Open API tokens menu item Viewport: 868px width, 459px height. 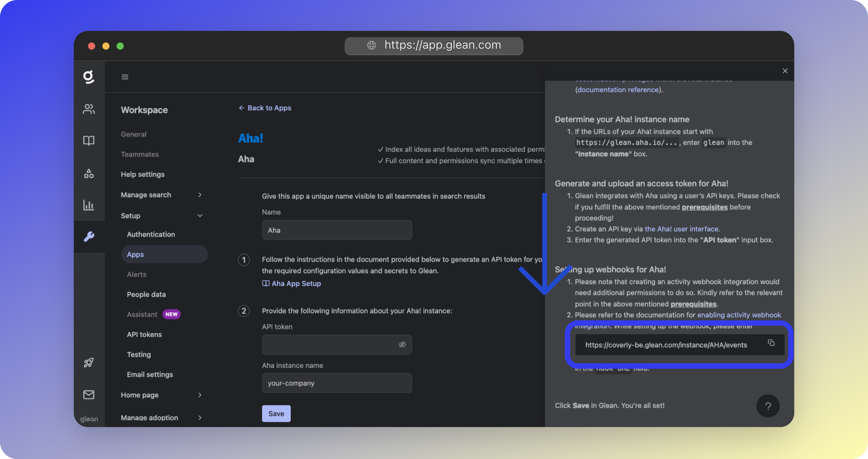click(x=144, y=335)
